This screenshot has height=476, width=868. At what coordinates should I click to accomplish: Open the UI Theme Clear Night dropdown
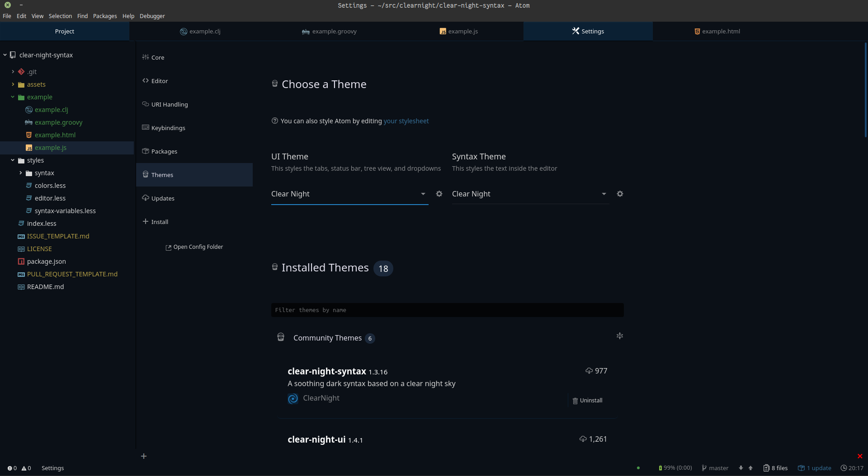tap(349, 194)
